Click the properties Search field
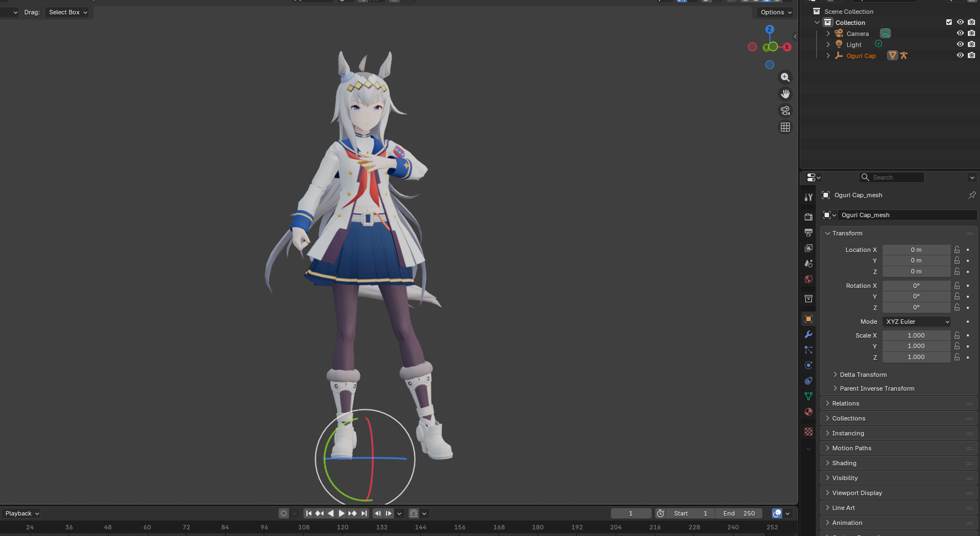980x536 pixels. [x=892, y=177]
